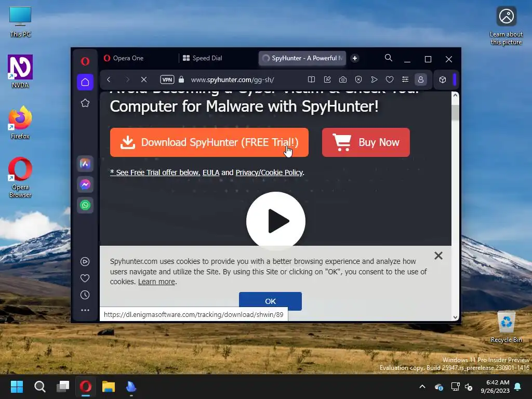
Task: Open taskbar Search
Action: point(39,387)
